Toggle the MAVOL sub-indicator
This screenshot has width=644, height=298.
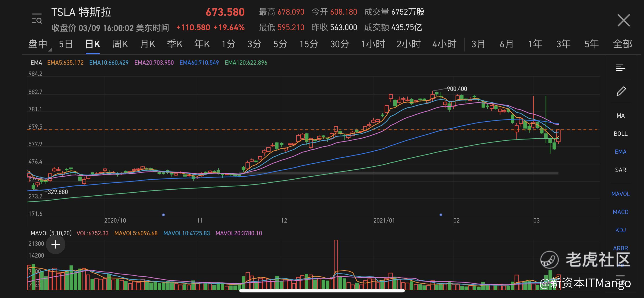click(x=621, y=194)
